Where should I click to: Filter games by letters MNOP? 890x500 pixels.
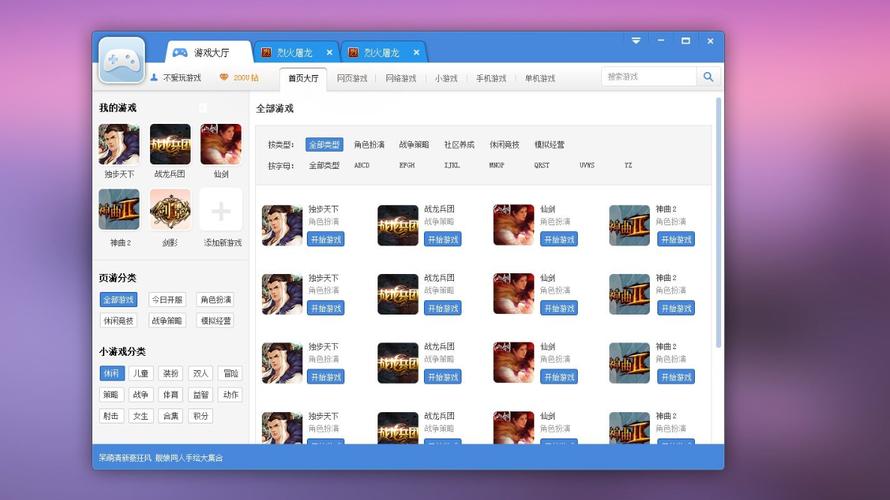pyautogui.click(x=497, y=166)
